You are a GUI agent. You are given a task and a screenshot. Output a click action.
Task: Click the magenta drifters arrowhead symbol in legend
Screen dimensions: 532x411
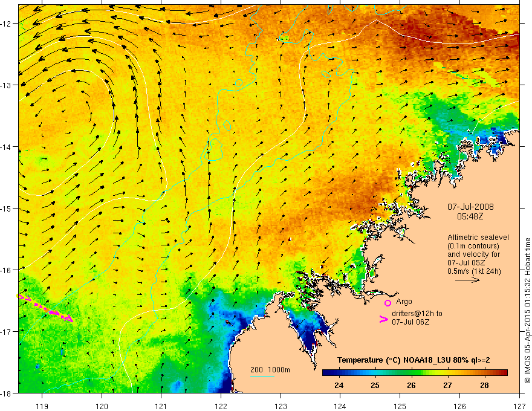point(384,319)
